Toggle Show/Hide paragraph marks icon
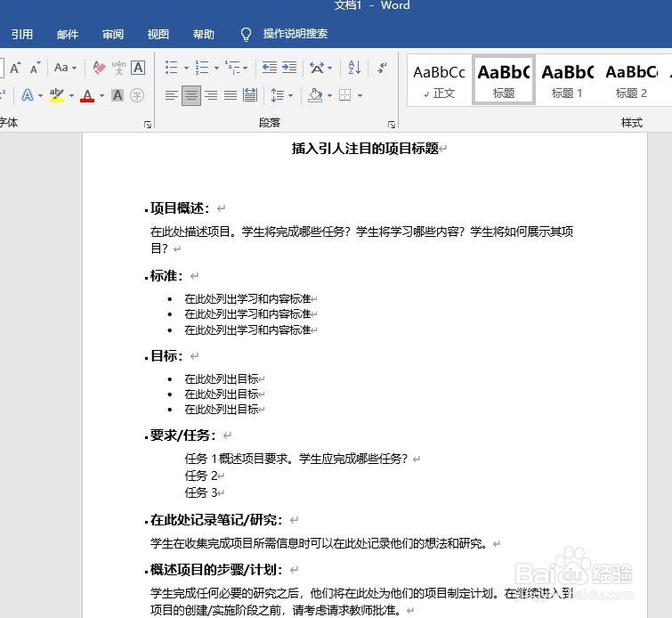672x618 pixels. click(383, 68)
